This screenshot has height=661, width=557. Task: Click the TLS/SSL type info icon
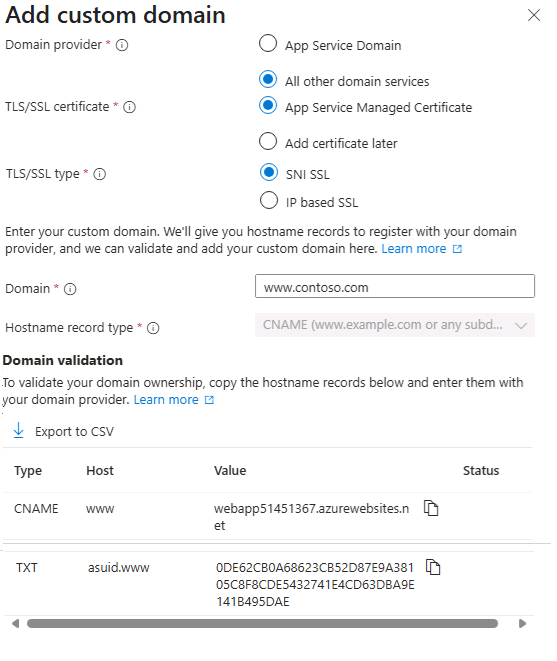point(100,174)
